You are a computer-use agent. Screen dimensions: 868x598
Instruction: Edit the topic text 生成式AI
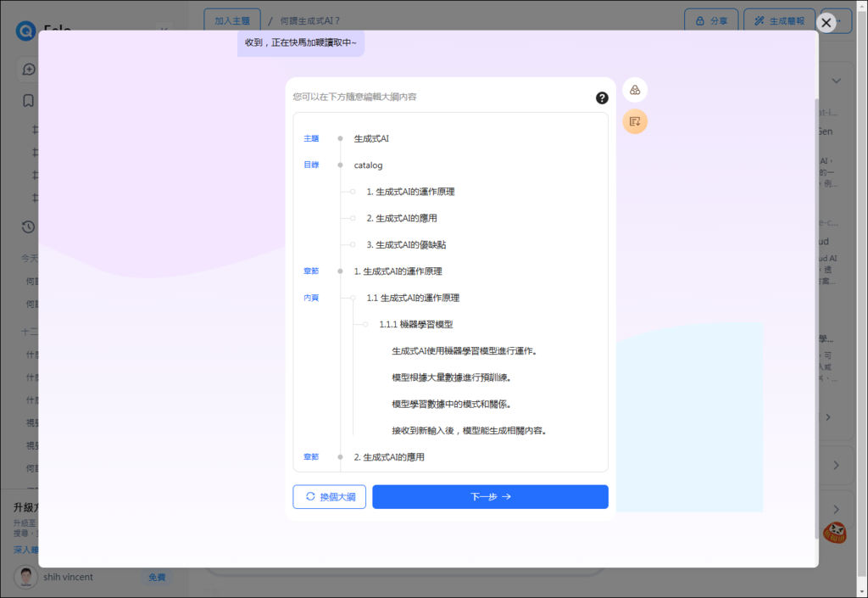coord(371,138)
